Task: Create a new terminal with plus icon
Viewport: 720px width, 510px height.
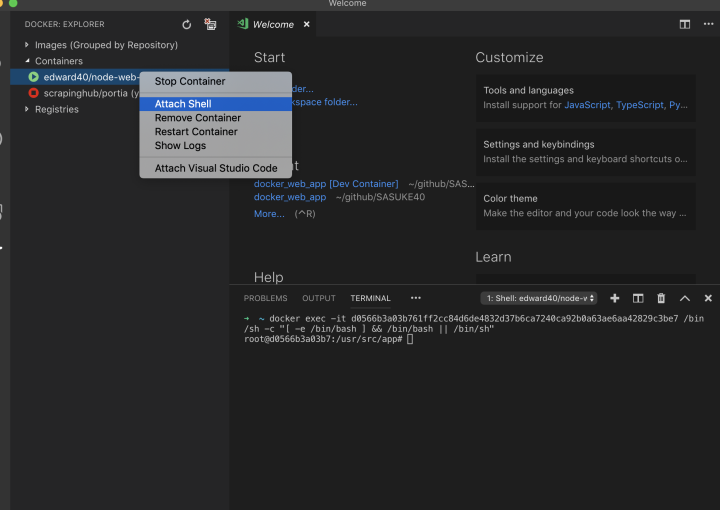Action: coord(615,298)
